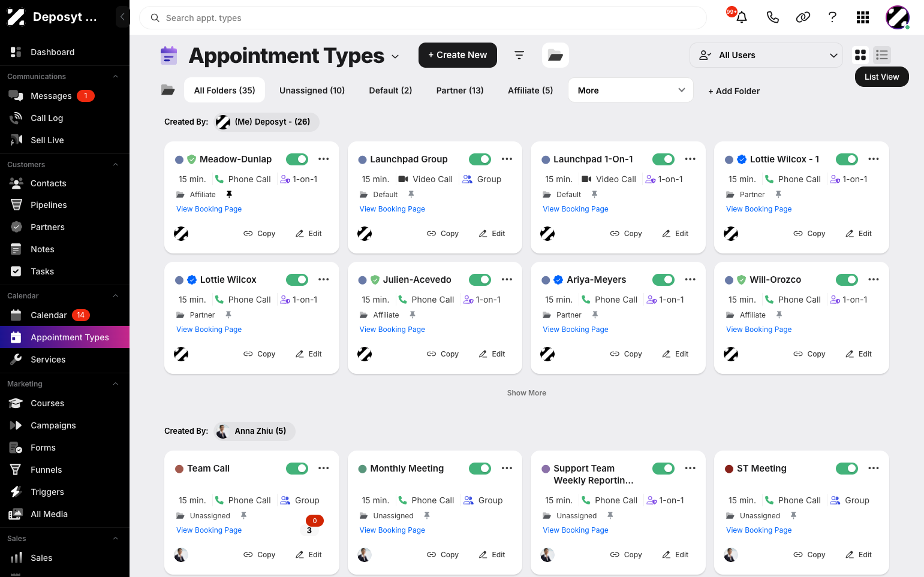Click Show More appointment types

[526, 393]
